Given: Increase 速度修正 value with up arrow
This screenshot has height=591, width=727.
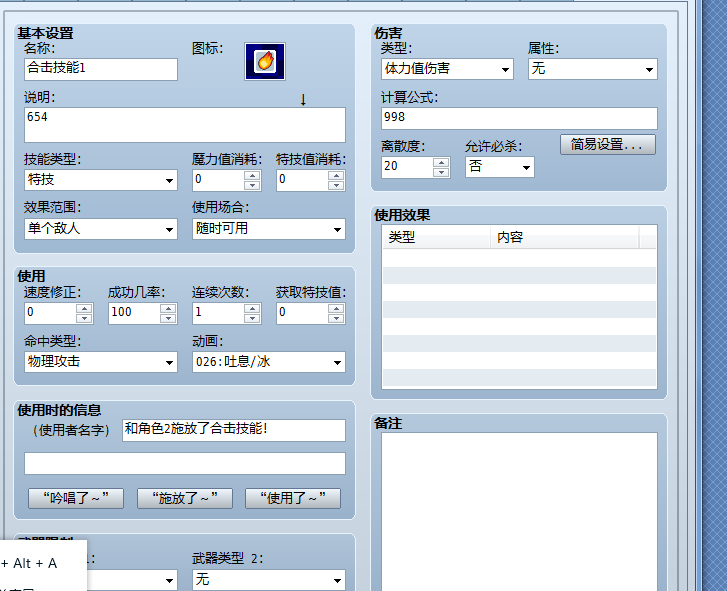Looking at the screenshot, I should click(84, 308).
